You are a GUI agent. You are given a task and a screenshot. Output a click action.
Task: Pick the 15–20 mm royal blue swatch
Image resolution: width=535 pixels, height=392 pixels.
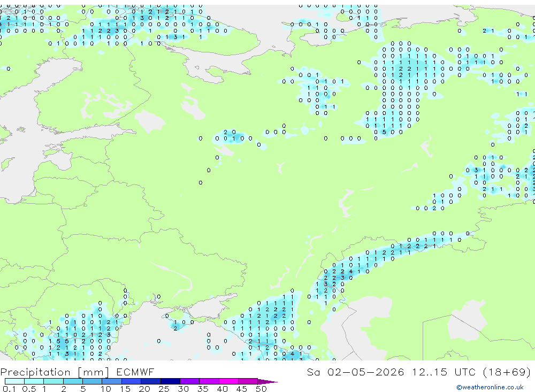click(132, 381)
